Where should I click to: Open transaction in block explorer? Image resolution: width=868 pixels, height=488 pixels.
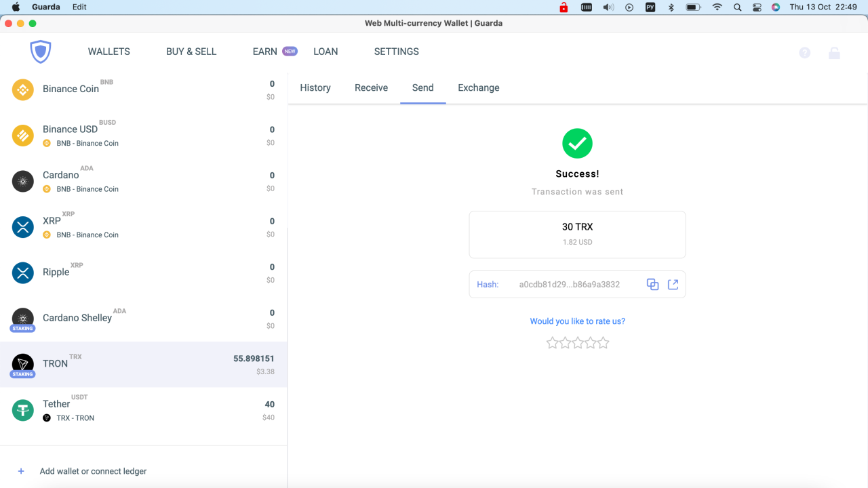tap(673, 284)
